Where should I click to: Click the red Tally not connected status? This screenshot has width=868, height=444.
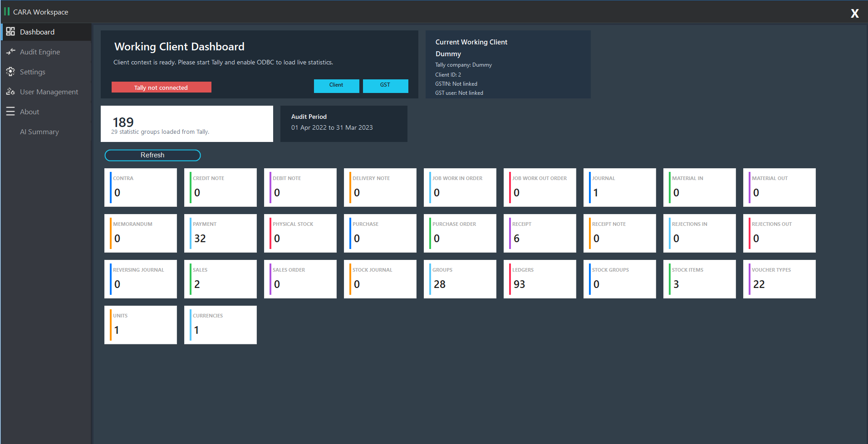click(161, 87)
